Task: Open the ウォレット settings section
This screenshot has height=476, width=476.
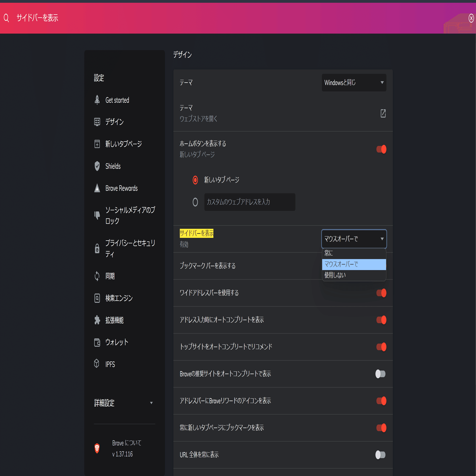Action: (x=117, y=342)
